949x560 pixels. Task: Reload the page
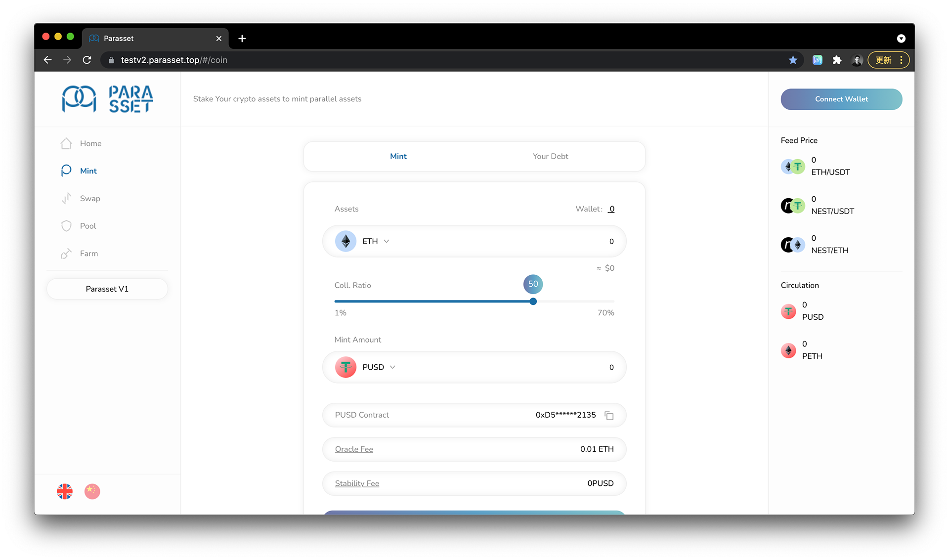(x=87, y=60)
